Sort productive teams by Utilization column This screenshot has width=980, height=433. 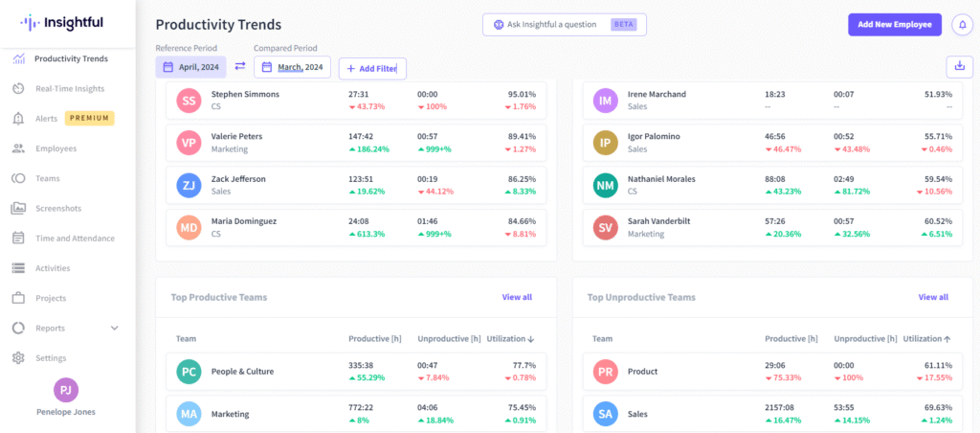tap(511, 339)
